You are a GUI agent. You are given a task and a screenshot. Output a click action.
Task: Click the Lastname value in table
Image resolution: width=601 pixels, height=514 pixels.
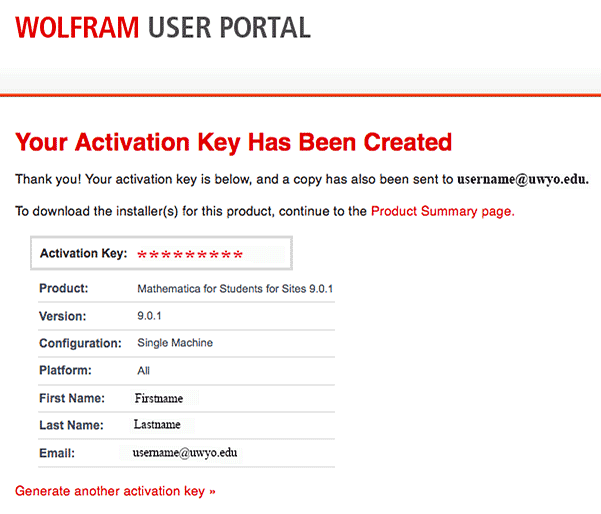coord(157,425)
